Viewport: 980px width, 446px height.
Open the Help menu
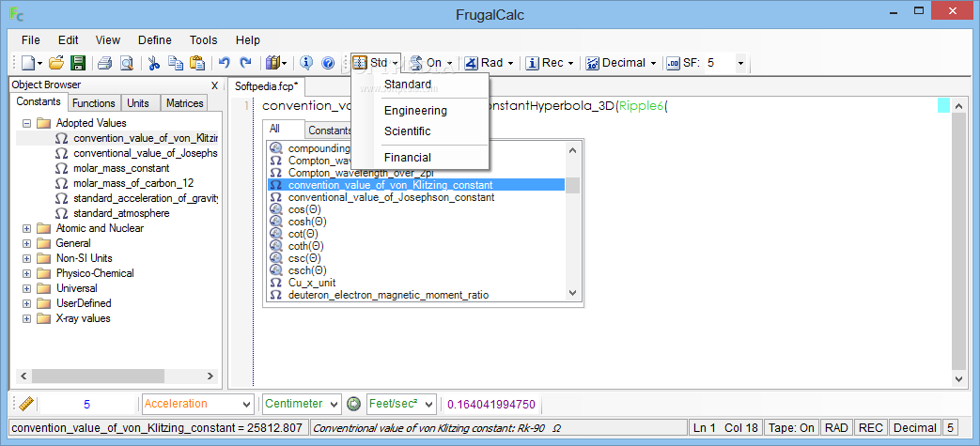247,40
